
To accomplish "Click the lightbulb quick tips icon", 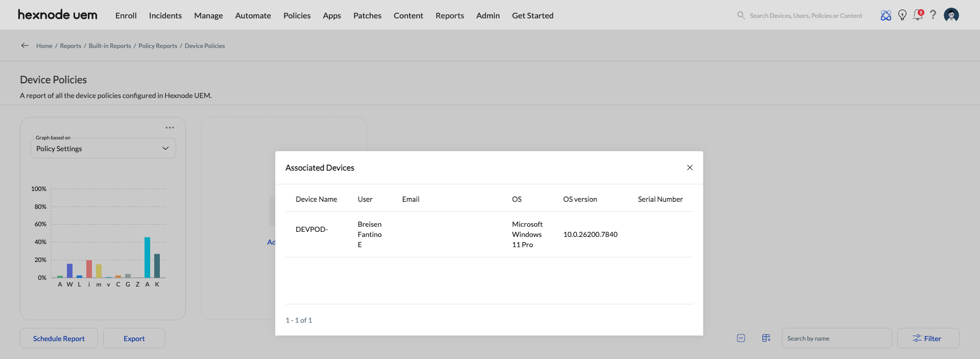I will click(902, 15).
